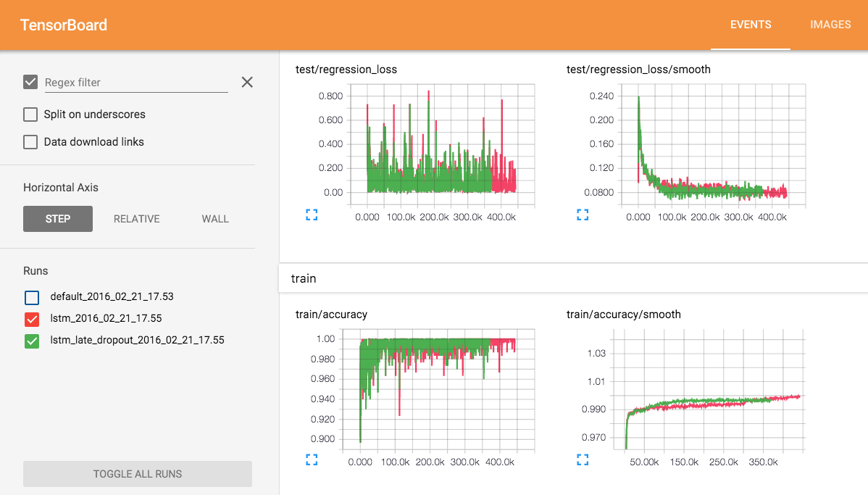Set horizontal axis to RELATIVE

136,218
